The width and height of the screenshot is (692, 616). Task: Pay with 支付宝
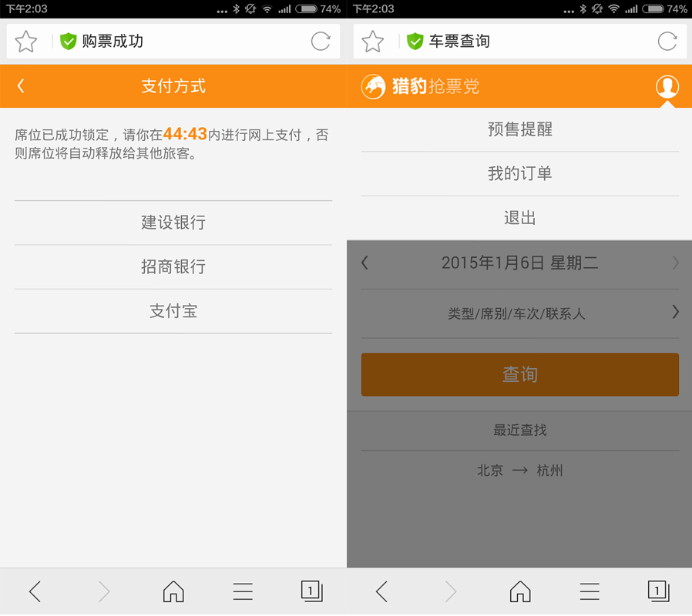(173, 311)
